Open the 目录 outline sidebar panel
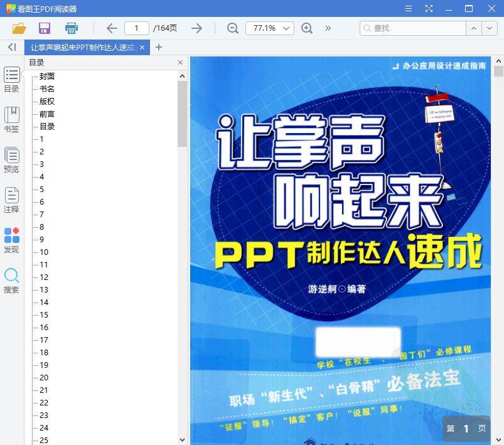504x445 pixels. pyautogui.click(x=11, y=80)
